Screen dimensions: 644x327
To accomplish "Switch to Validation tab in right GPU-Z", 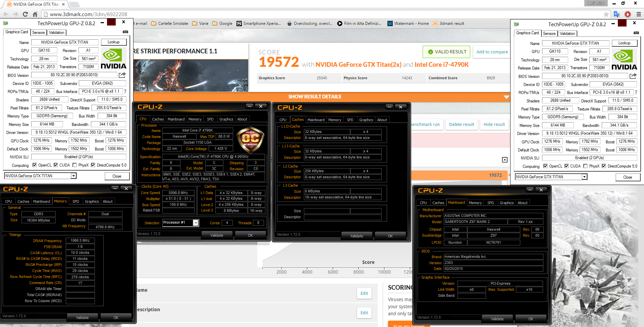I will [x=567, y=34].
